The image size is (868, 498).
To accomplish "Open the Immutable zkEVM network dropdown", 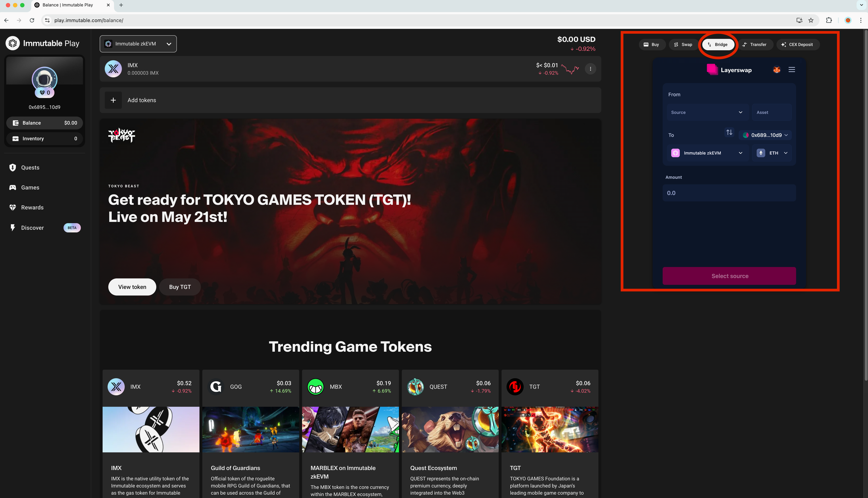I will tap(138, 44).
